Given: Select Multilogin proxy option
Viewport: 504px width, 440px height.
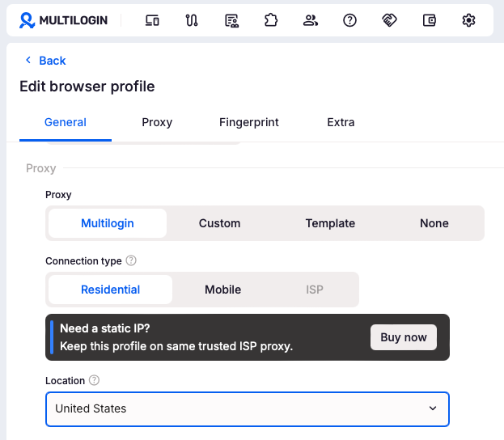Looking at the screenshot, I should point(108,223).
